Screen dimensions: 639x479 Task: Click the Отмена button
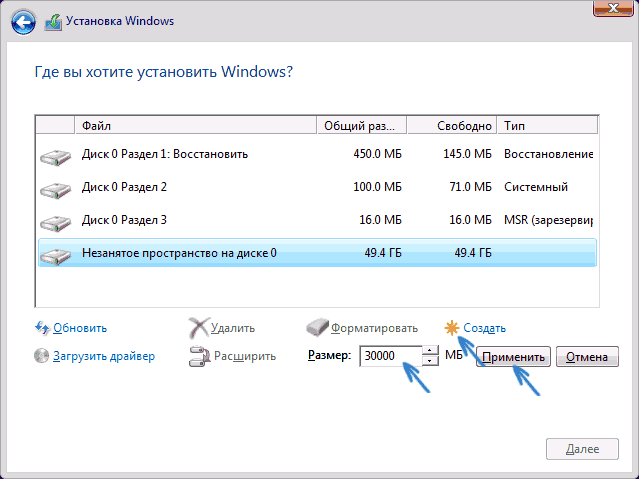pyautogui.click(x=587, y=357)
